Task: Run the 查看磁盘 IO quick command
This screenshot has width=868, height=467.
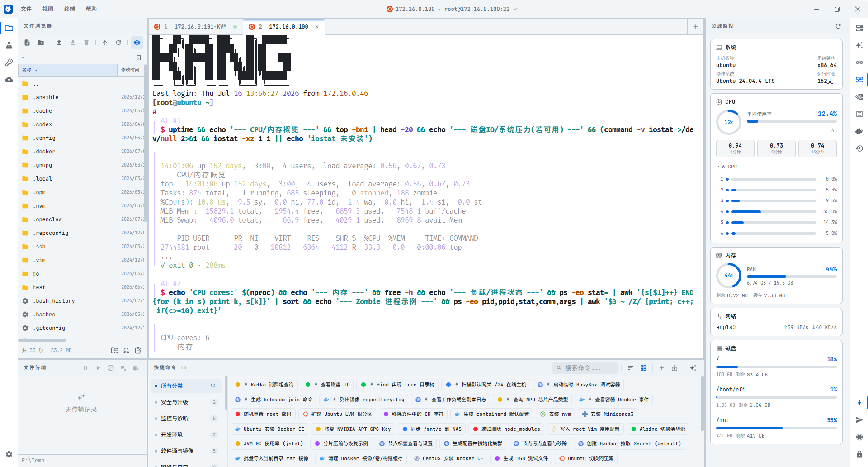Action: click(327, 385)
